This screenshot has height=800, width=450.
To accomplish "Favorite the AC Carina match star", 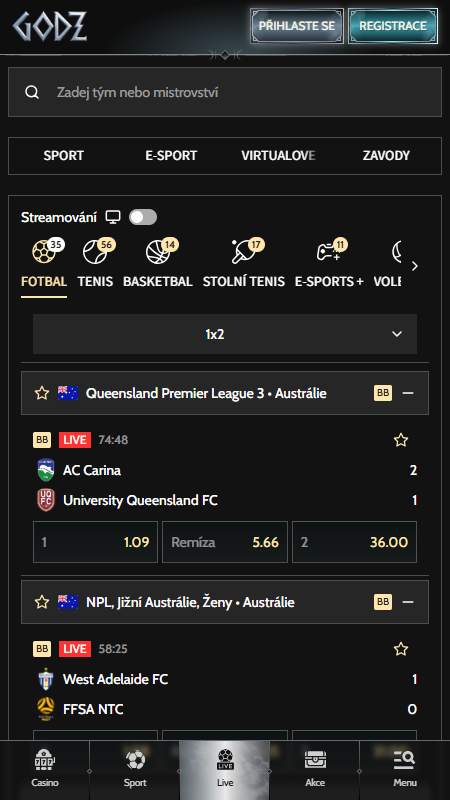I will coord(401,440).
